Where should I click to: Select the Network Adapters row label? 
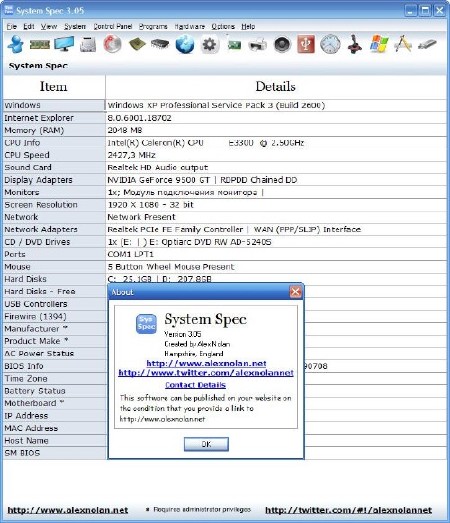click(x=41, y=229)
